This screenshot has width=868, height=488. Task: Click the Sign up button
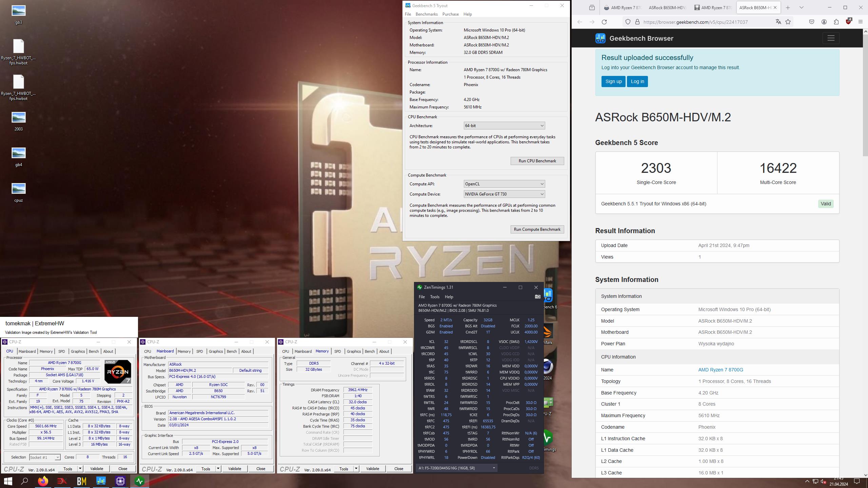point(613,81)
